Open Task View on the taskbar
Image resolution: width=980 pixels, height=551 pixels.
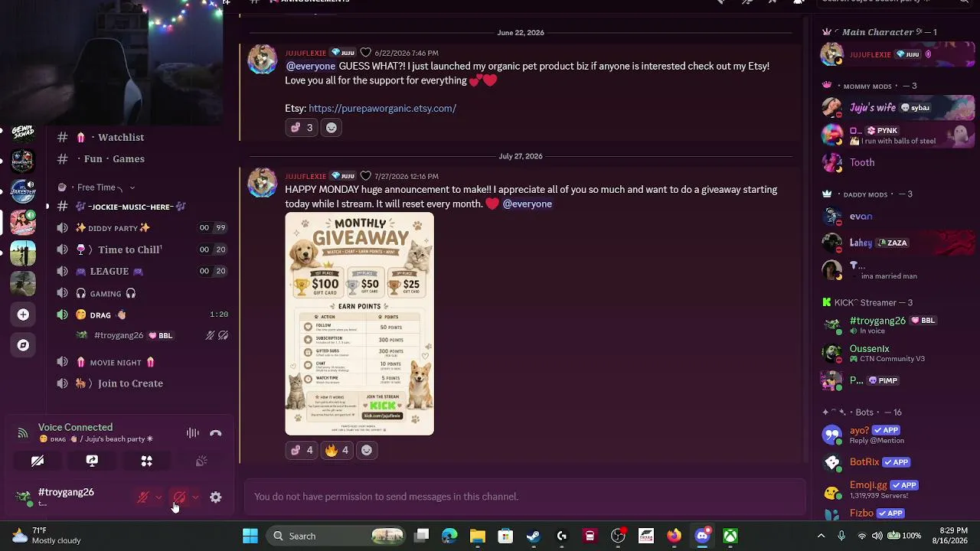click(x=422, y=536)
